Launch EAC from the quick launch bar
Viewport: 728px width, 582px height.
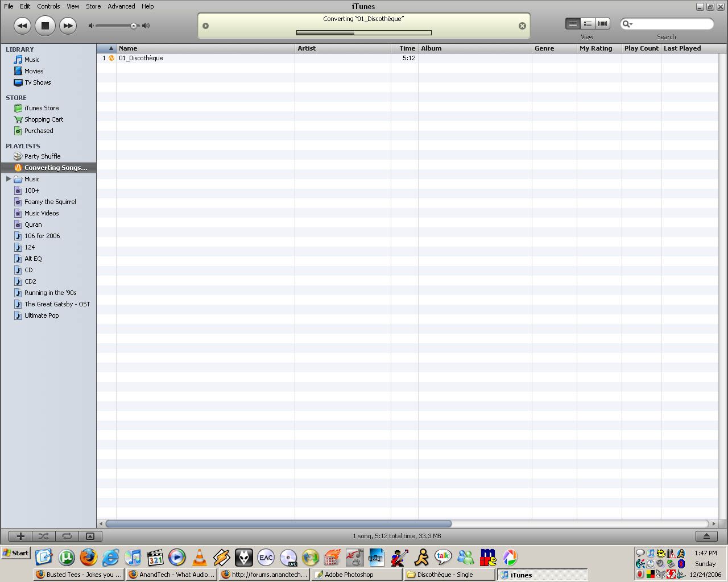tap(266, 557)
